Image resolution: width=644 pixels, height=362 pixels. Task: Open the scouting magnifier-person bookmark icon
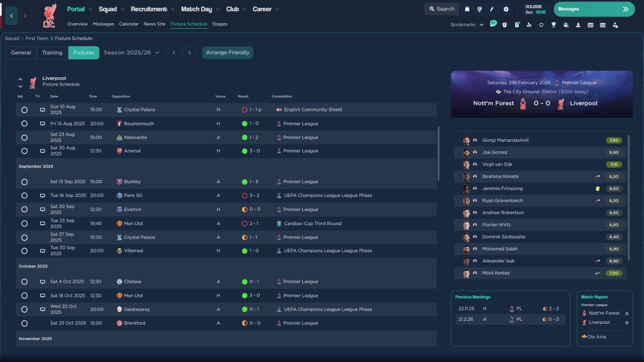tap(529, 25)
